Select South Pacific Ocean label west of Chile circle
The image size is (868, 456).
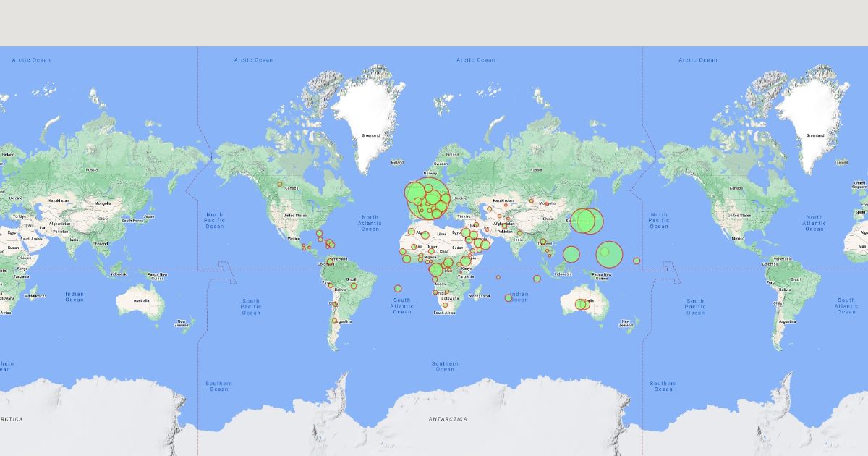tap(251, 307)
